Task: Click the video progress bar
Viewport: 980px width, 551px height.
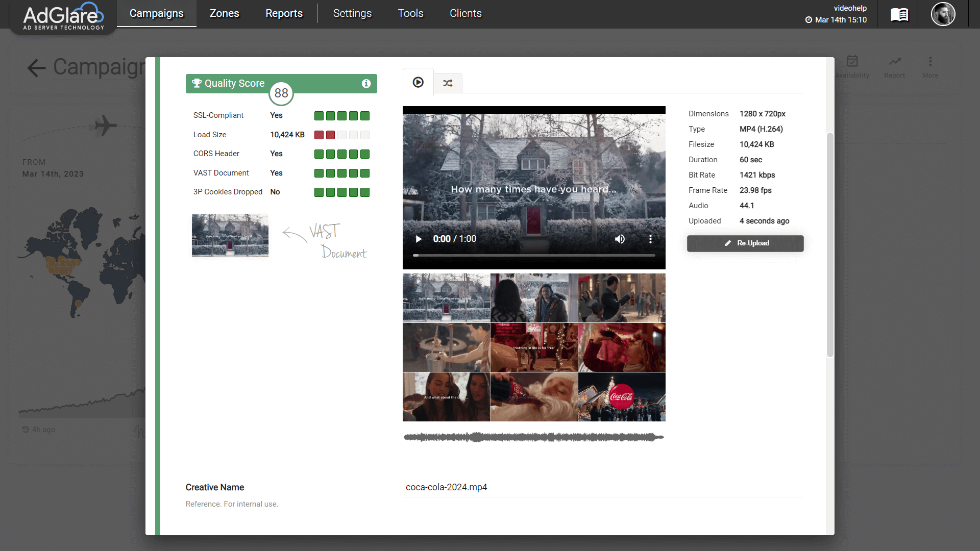Action: point(534,255)
